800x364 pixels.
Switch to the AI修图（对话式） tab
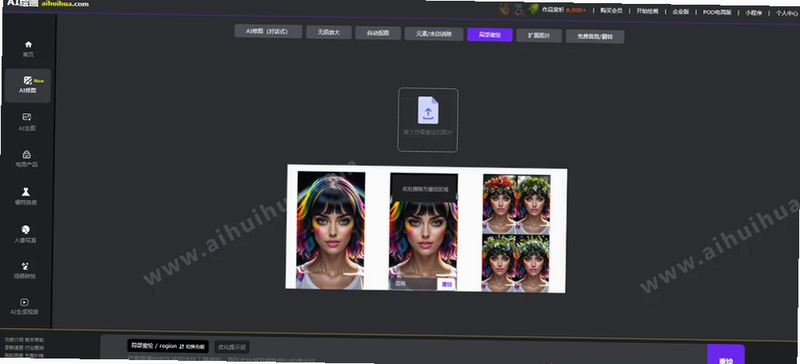pyautogui.click(x=268, y=31)
